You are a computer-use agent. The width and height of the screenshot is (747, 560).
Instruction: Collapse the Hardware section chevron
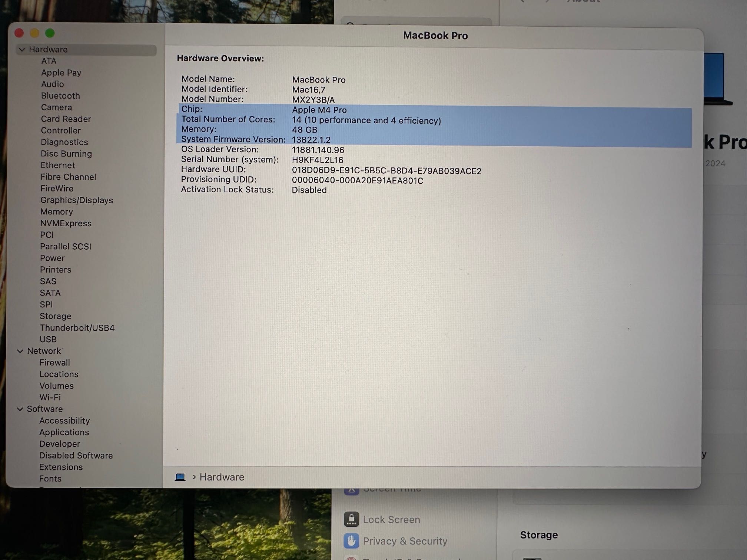tap(22, 50)
